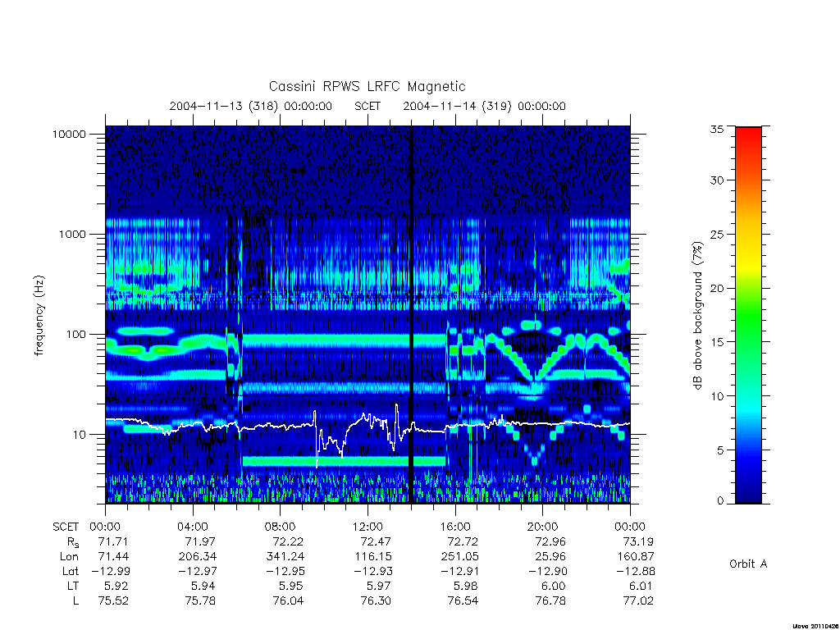Click the 20:00 time axis label
The height and width of the screenshot is (630, 840).
[543, 527]
